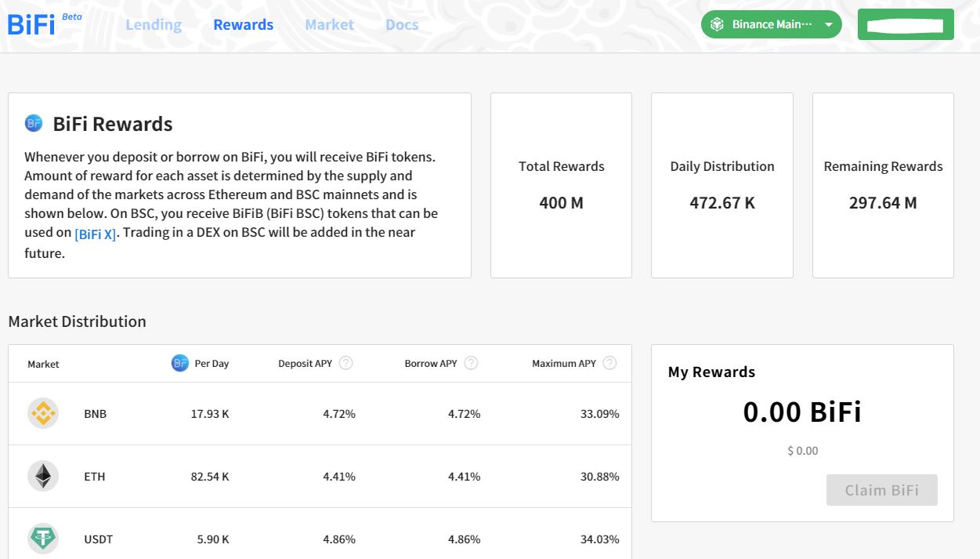Click the $ 0.00 rewards value
Image resolution: width=980 pixels, height=559 pixels.
[x=802, y=451]
